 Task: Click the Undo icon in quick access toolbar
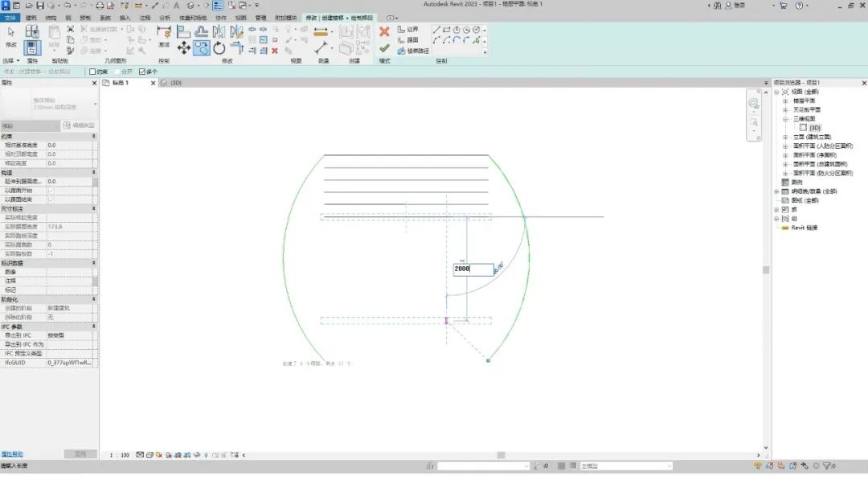67,6
